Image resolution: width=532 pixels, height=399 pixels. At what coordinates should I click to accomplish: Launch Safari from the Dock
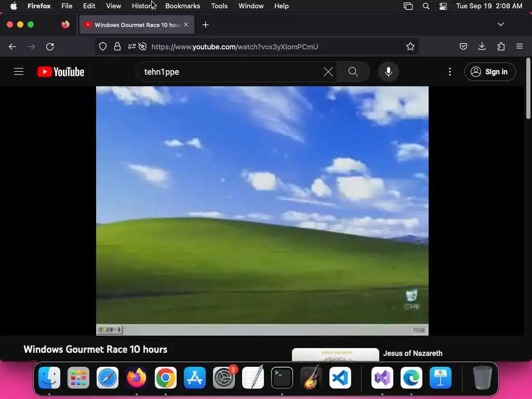coord(108,378)
